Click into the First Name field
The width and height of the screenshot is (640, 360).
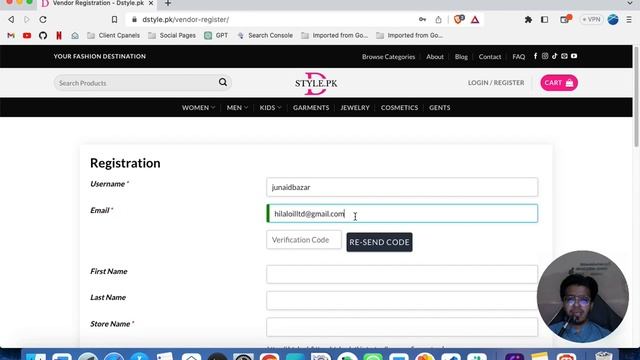coord(402,274)
